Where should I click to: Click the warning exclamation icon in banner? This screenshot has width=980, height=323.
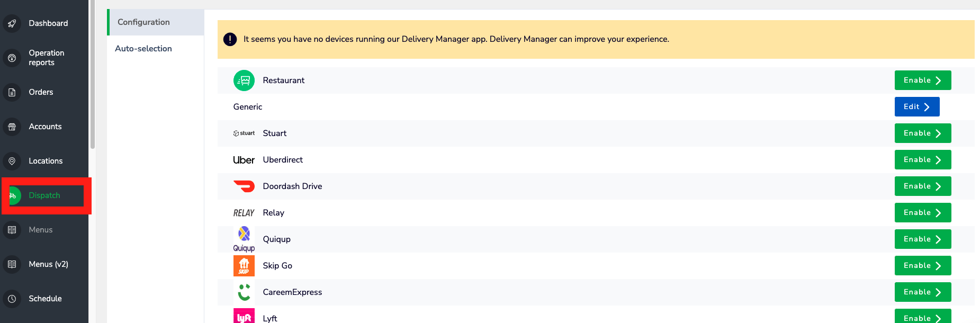click(x=230, y=39)
